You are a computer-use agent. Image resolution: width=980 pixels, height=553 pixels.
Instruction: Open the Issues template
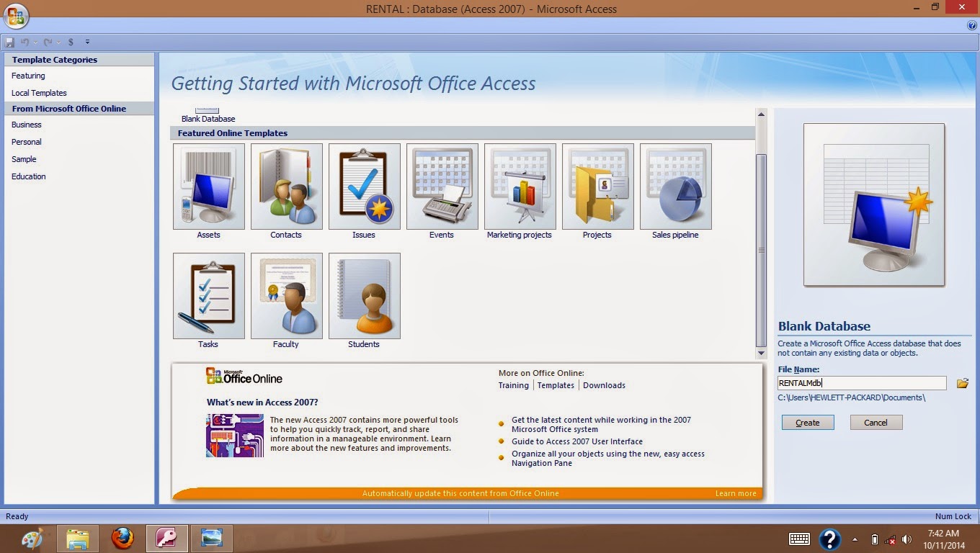[x=364, y=186]
